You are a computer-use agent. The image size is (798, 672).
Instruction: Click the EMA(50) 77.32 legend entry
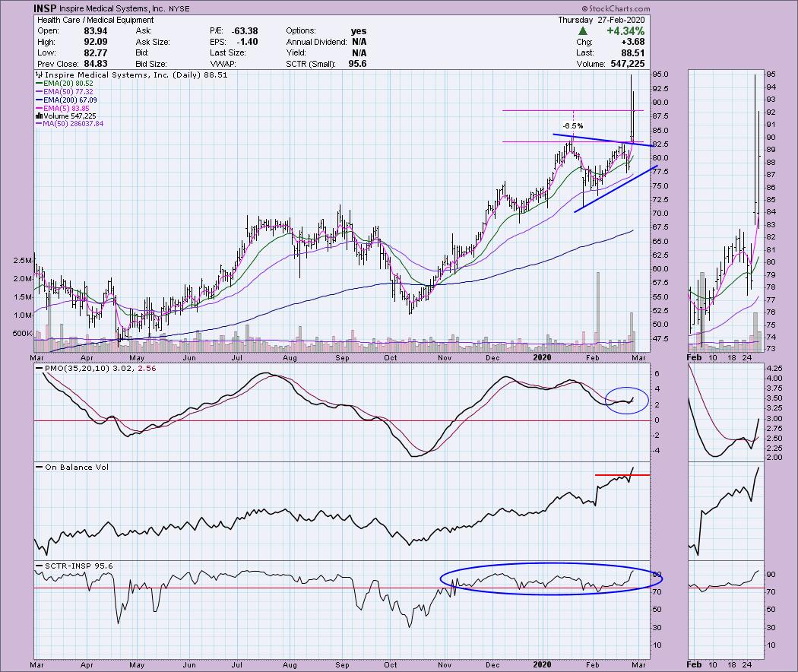(x=65, y=92)
